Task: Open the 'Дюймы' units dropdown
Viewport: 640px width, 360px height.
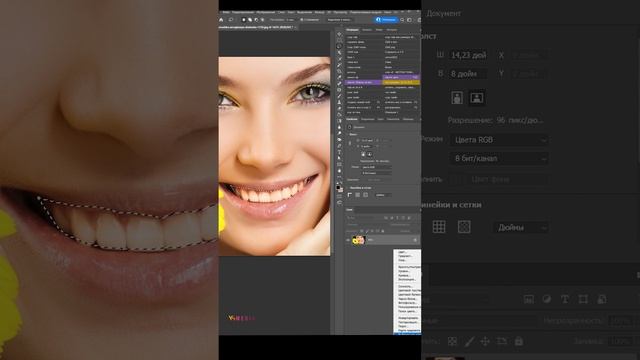Action: (x=520, y=227)
